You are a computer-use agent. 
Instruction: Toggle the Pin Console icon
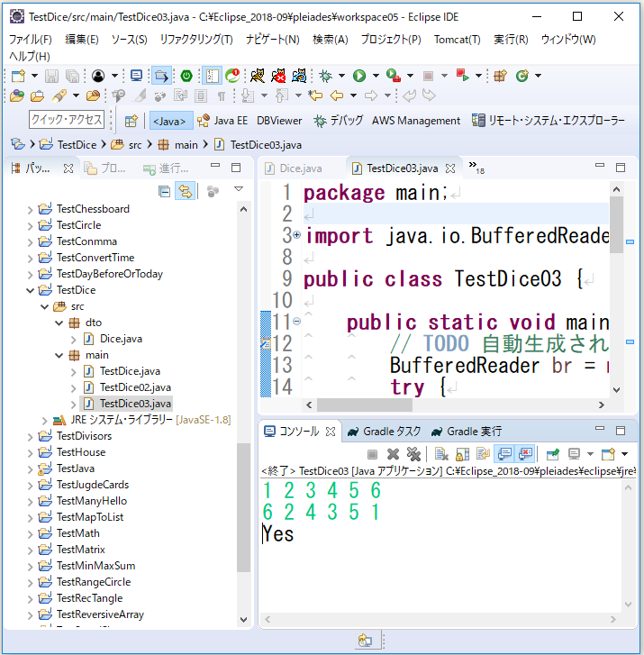[x=552, y=454]
